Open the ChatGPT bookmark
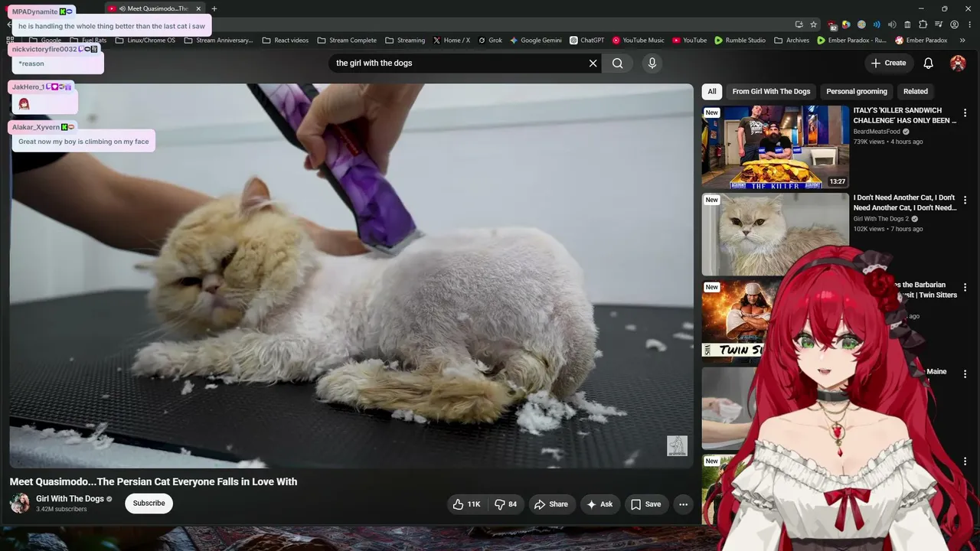 click(586, 41)
